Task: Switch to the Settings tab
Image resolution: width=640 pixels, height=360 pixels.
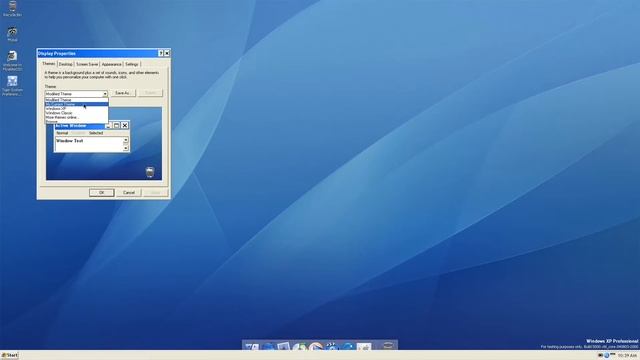Action: (x=131, y=64)
